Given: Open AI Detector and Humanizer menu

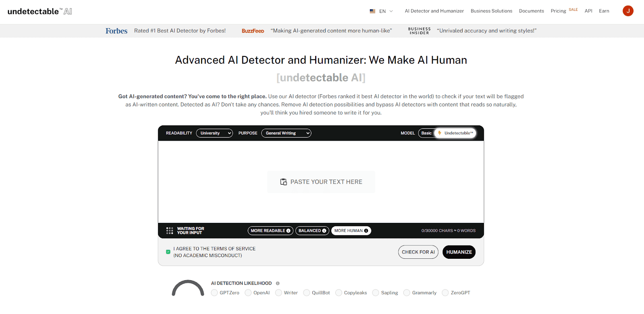Looking at the screenshot, I should [x=434, y=11].
